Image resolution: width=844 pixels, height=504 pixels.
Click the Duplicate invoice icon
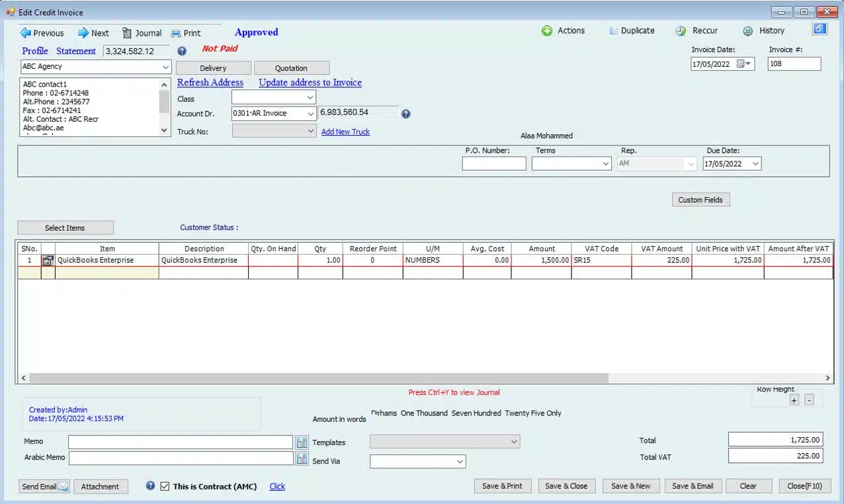pos(614,30)
